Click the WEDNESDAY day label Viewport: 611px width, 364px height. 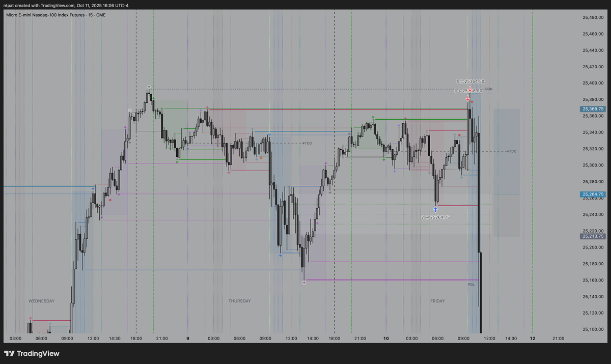coord(41,301)
